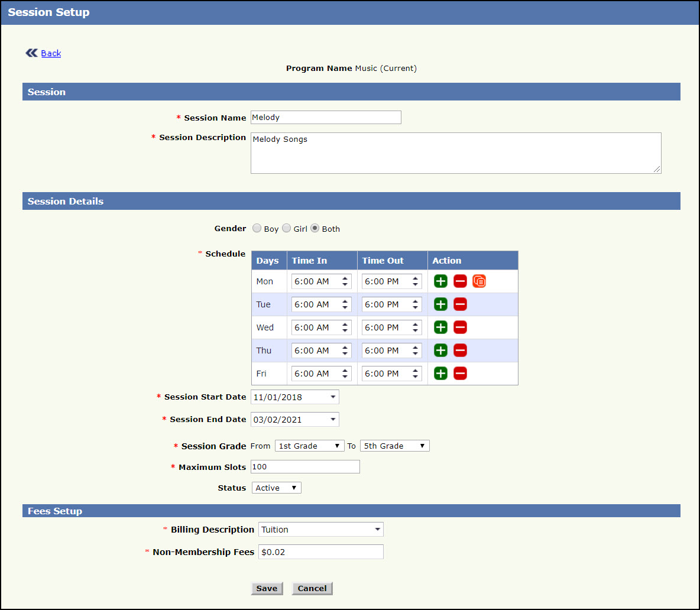The image size is (700, 610).
Task: Click the double-arrow Back icon
Action: pos(31,53)
